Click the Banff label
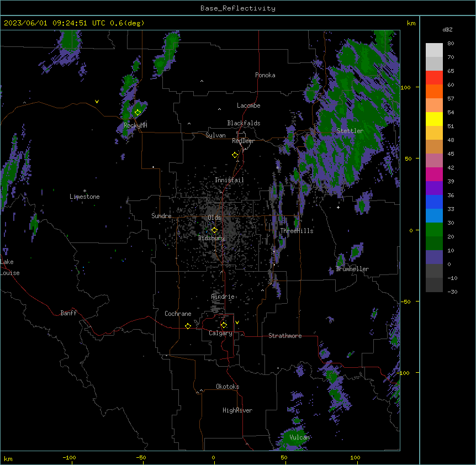 point(68,313)
